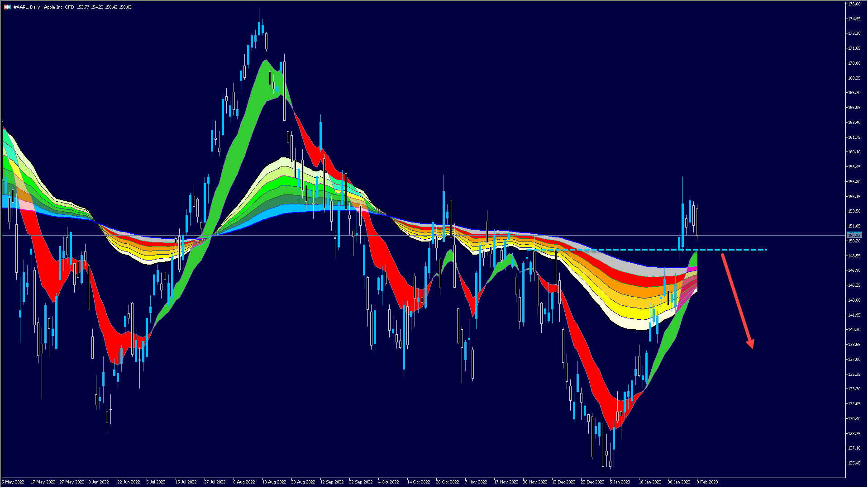Image resolution: width=868 pixels, height=488 pixels.
Task: Click the 155.15 price scale label
Action: [x=854, y=197]
